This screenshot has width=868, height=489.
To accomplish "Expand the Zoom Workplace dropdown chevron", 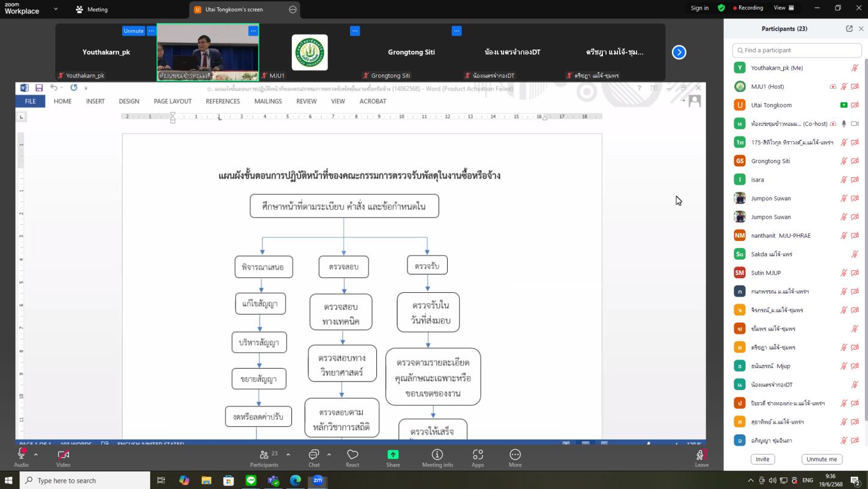I will pos(56,9).
